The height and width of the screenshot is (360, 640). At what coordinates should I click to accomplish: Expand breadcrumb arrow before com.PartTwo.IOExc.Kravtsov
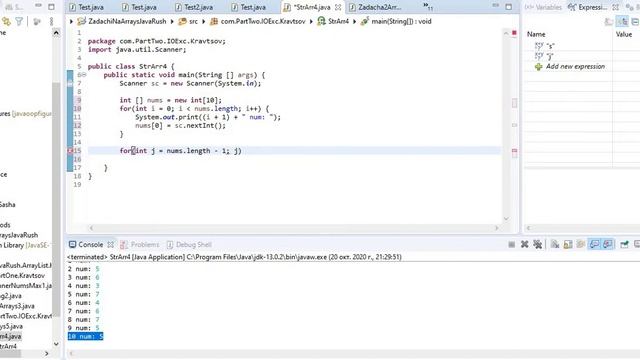(x=203, y=21)
